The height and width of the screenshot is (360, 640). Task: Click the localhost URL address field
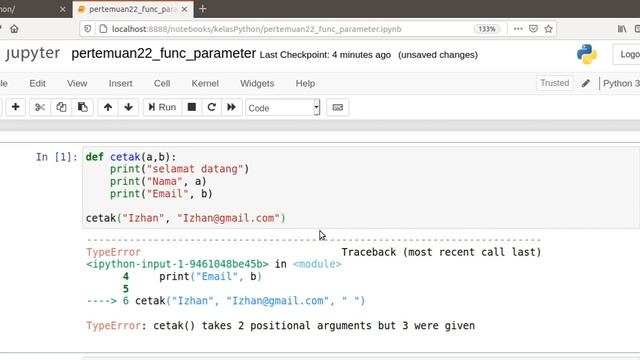tap(256, 29)
